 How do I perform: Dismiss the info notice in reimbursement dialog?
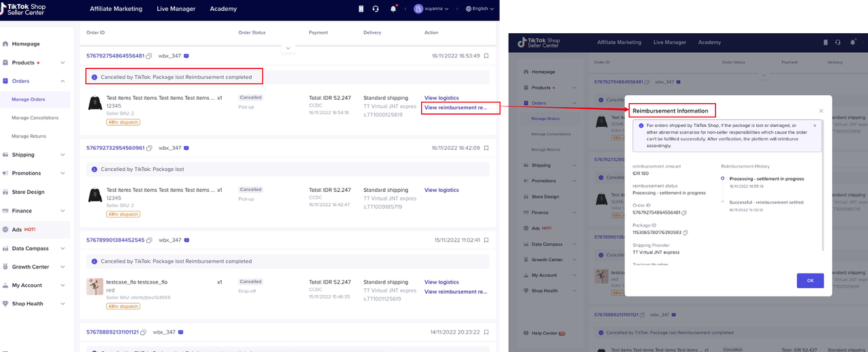coord(814,125)
